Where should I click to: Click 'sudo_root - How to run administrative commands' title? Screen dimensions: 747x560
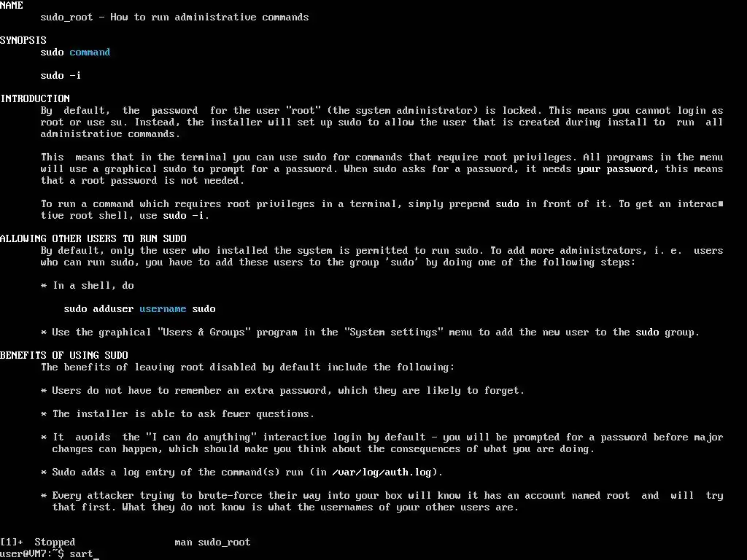click(175, 17)
